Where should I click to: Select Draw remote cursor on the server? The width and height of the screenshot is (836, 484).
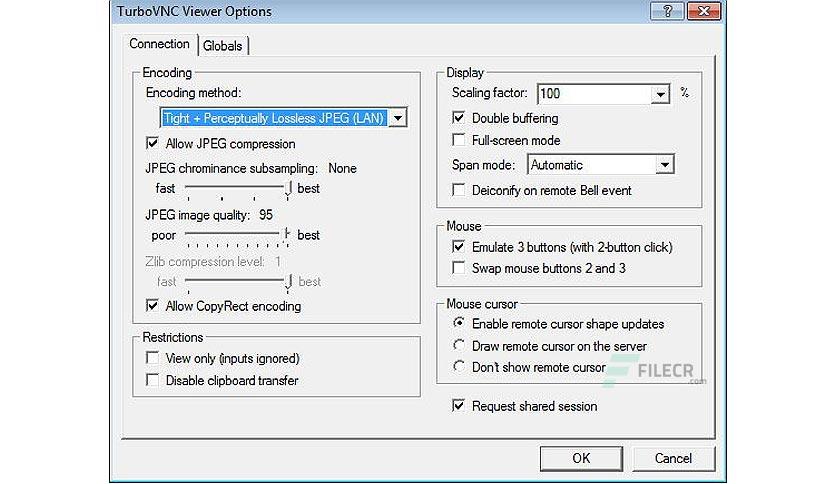(459, 345)
